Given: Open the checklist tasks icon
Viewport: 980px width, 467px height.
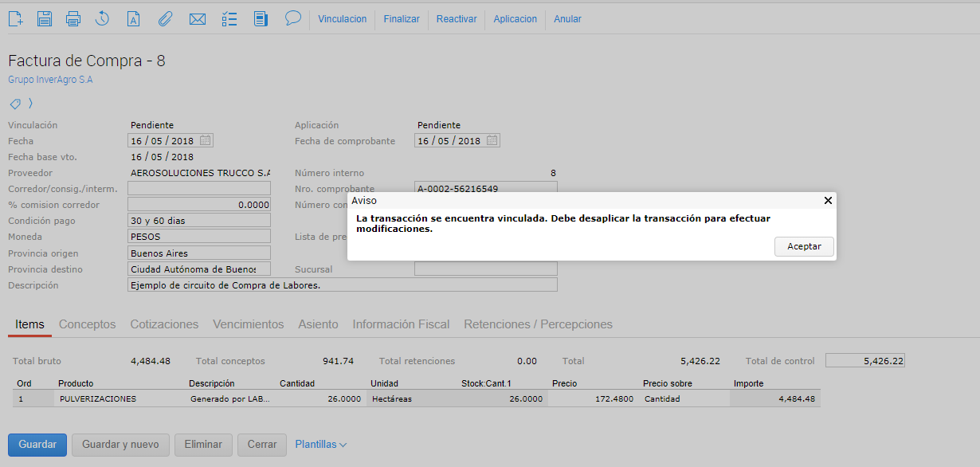Looking at the screenshot, I should [229, 18].
